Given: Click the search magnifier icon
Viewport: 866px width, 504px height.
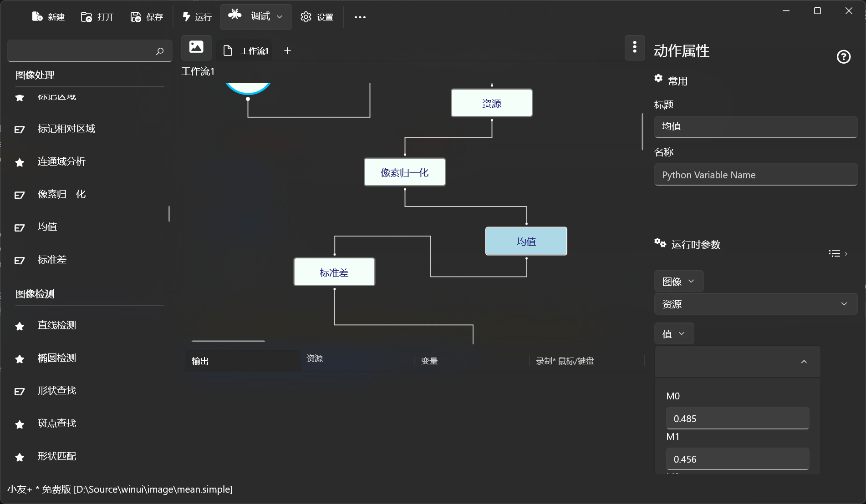Looking at the screenshot, I should pyautogui.click(x=159, y=51).
